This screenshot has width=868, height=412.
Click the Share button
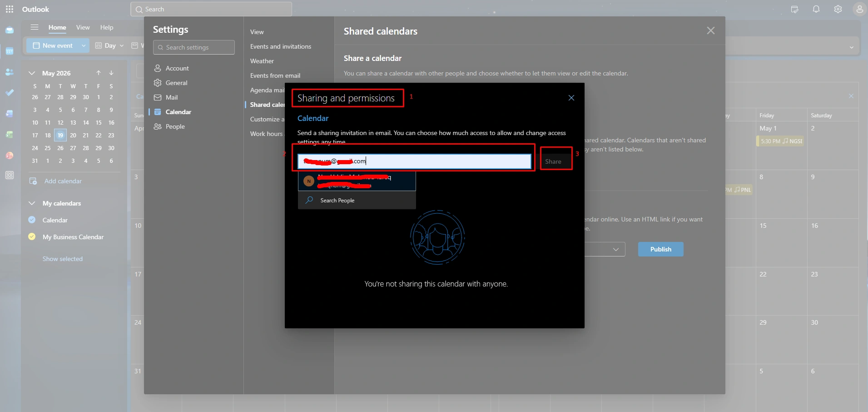pyautogui.click(x=553, y=161)
